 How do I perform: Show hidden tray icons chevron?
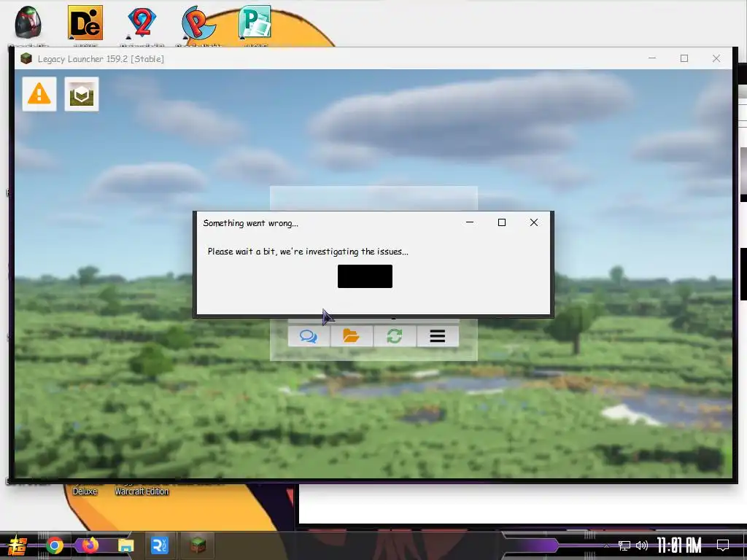(x=606, y=545)
